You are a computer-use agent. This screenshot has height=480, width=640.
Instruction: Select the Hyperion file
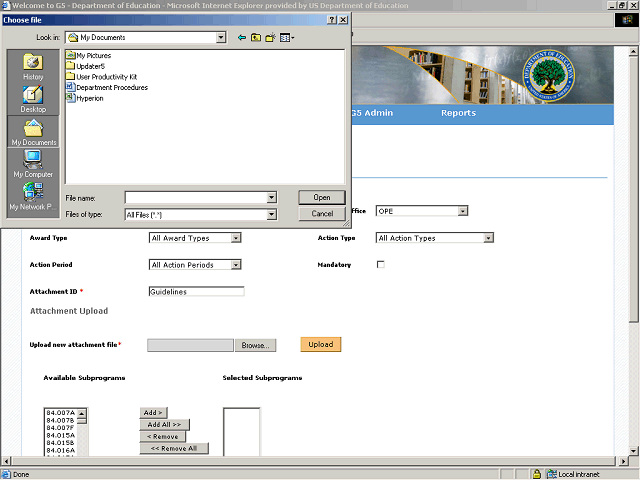pos(85,98)
